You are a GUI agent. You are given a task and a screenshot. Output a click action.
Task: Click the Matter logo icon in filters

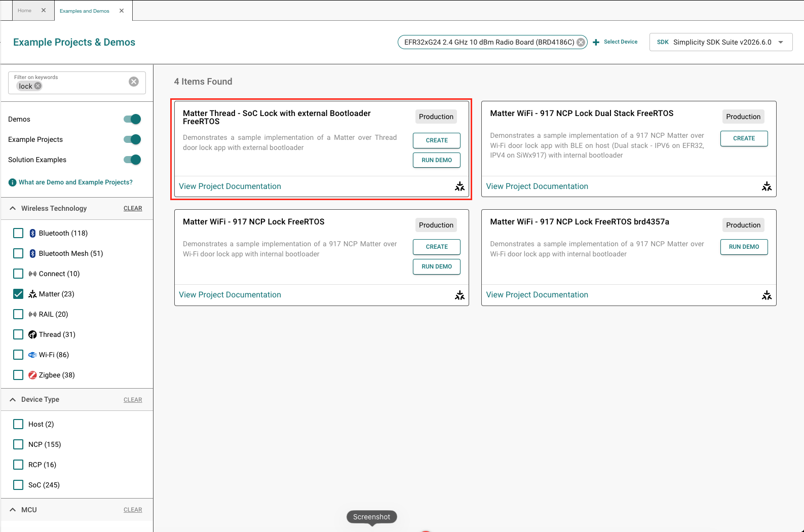tap(32, 294)
